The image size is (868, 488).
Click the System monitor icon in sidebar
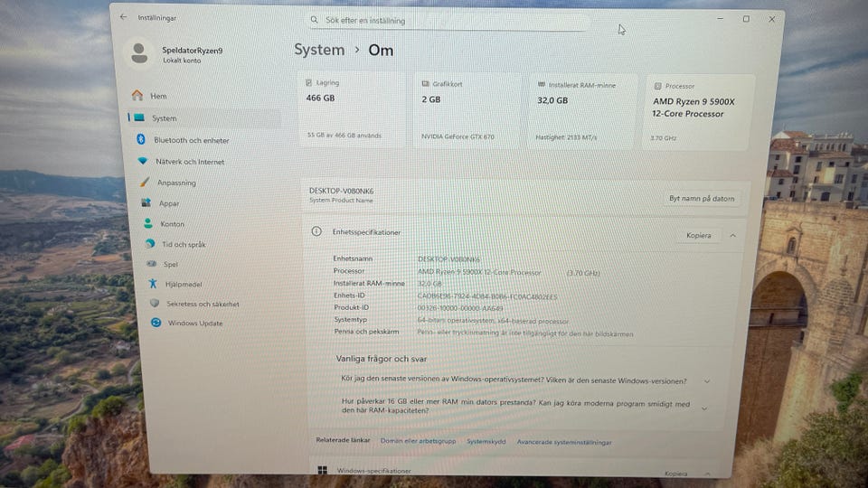point(139,117)
